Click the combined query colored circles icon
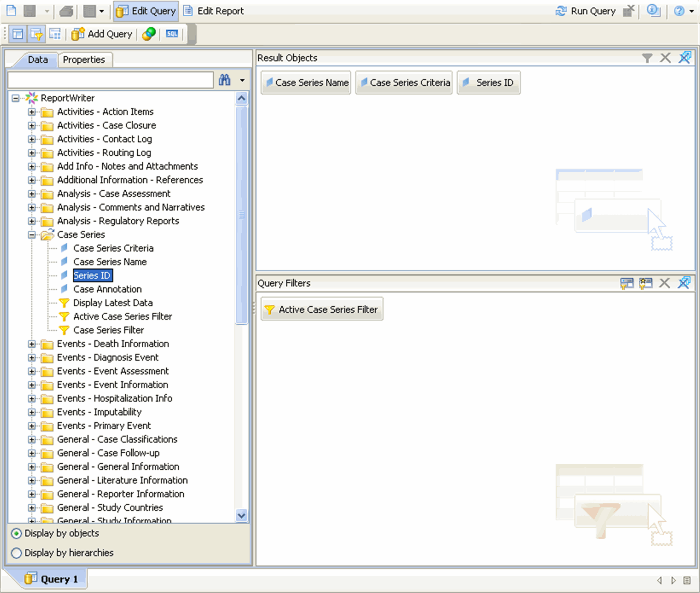The width and height of the screenshot is (700, 593). click(x=149, y=34)
